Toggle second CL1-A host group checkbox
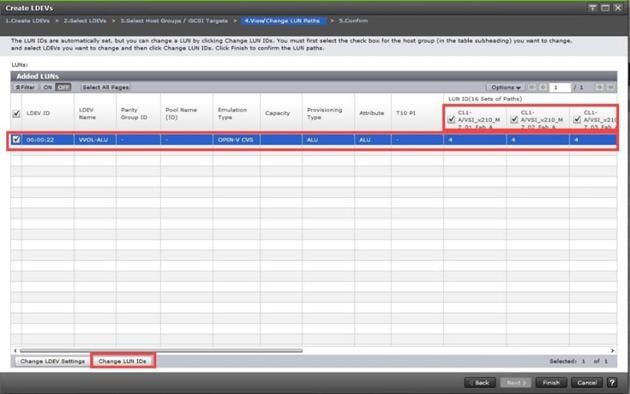The image size is (630, 394). click(x=514, y=119)
